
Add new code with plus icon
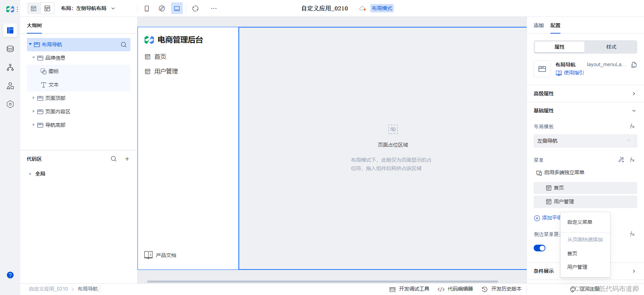[x=127, y=159]
